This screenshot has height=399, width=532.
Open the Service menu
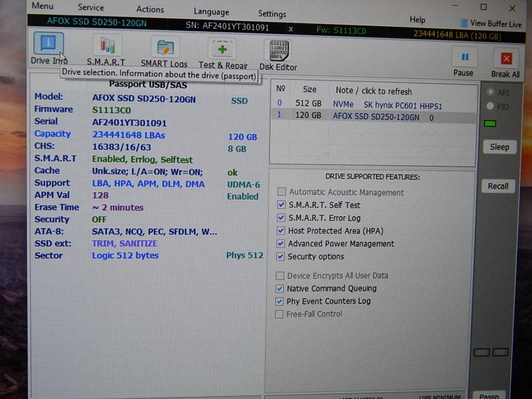[91, 8]
